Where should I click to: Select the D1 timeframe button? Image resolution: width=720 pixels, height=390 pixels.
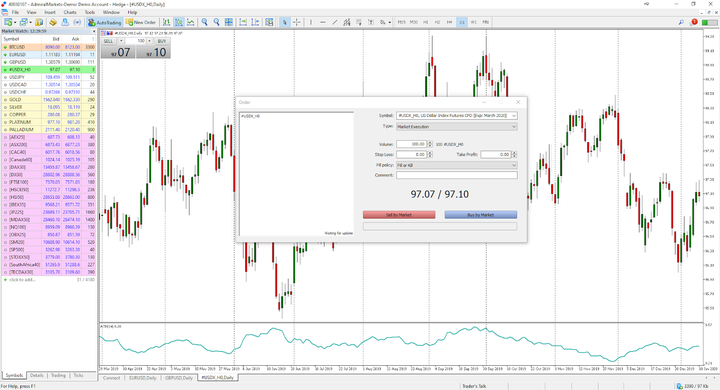(462, 22)
